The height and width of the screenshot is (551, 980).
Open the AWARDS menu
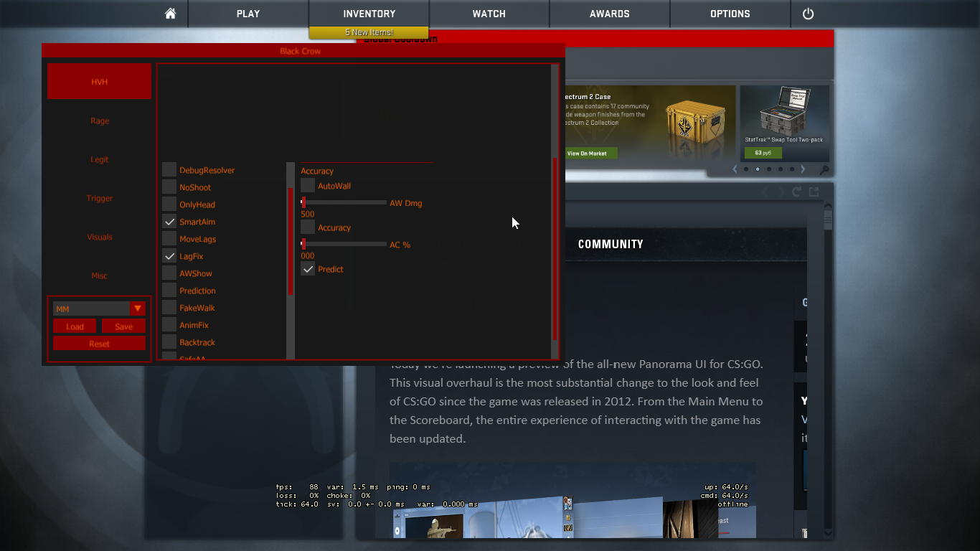coord(610,14)
